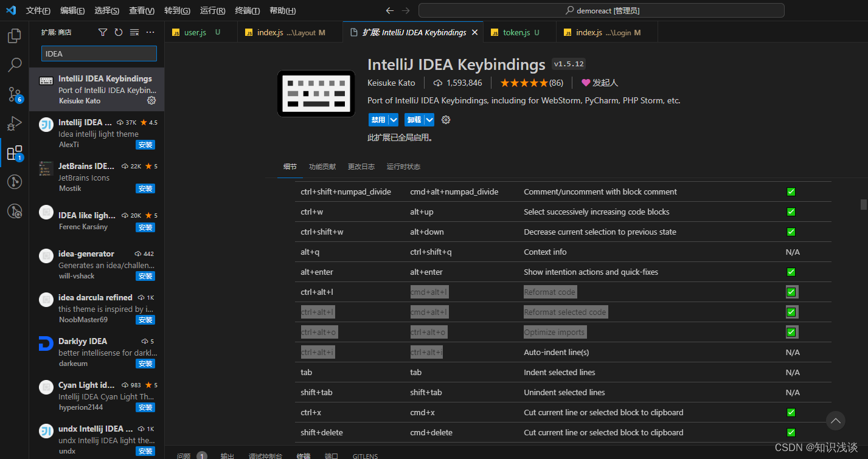Open the Explorer view in activity bar
The width and height of the screenshot is (868, 459).
click(15, 36)
